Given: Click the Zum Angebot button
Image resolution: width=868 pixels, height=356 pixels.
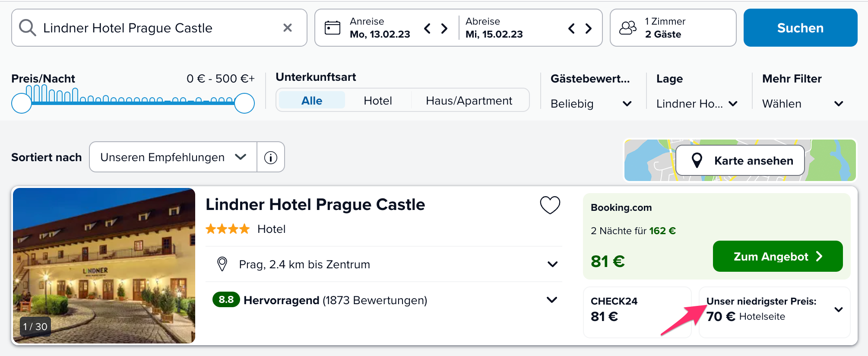Looking at the screenshot, I should (777, 257).
